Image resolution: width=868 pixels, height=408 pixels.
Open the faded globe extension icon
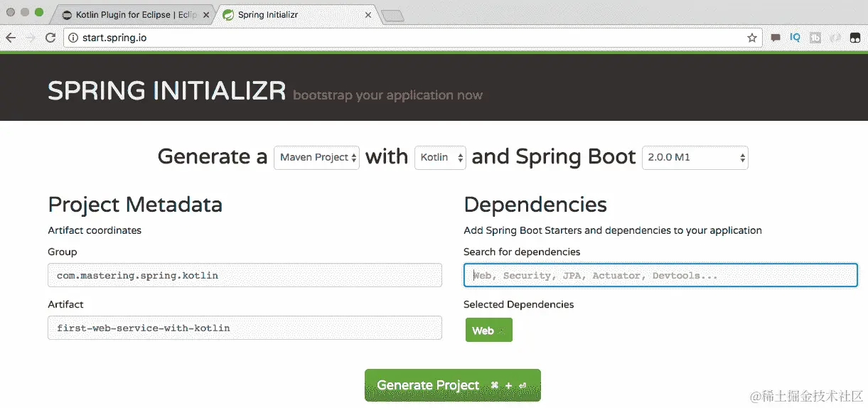click(836, 38)
